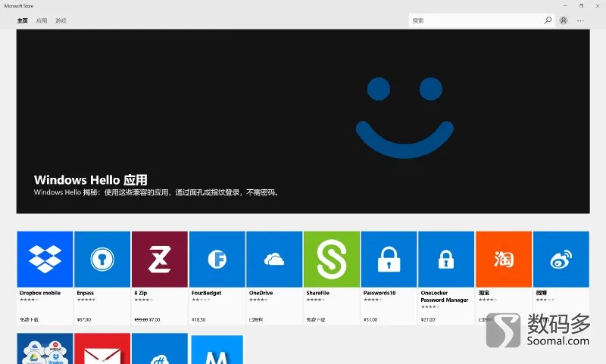Click the ShareFile app name label
The image size is (606, 364).
(x=317, y=293)
